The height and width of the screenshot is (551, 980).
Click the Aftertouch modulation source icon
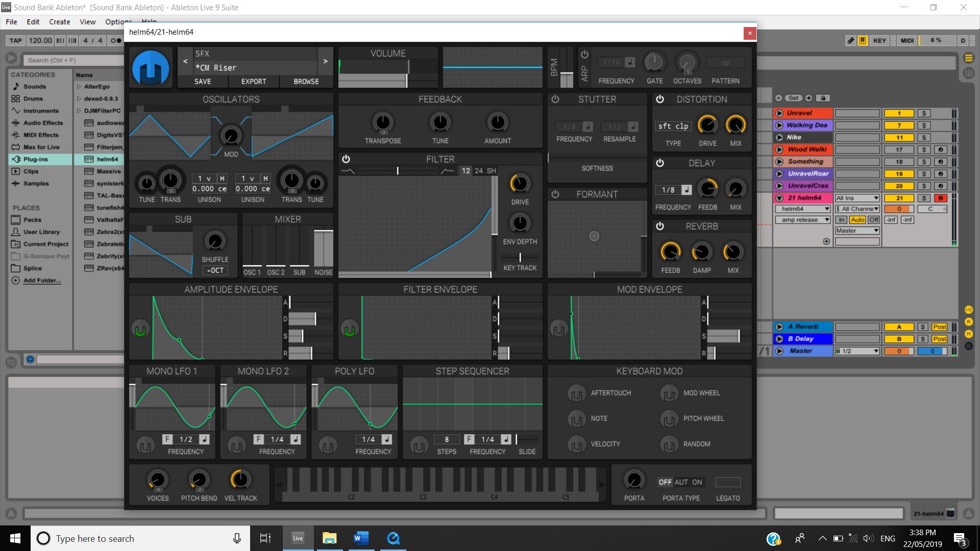[x=576, y=393]
